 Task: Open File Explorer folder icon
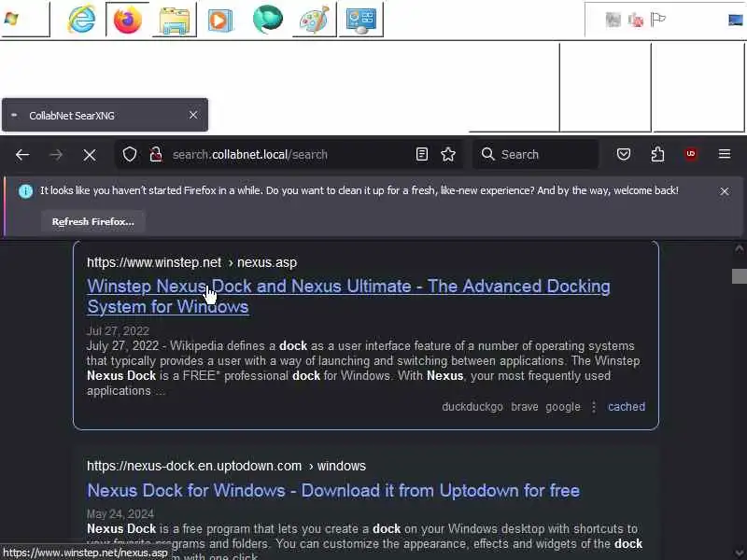click(x=175, y=20)
